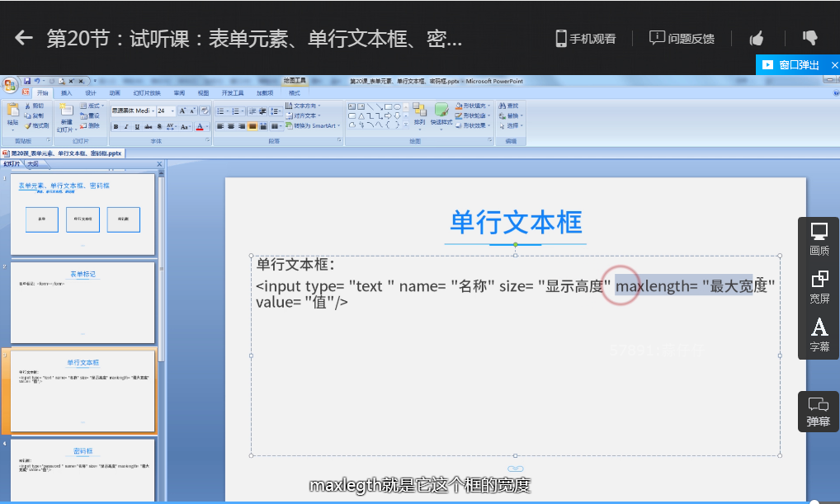Screen dimensions: 840x504
Task: Select the 表单标记 slide thumbnail
Action: click(x=83, y=302)
